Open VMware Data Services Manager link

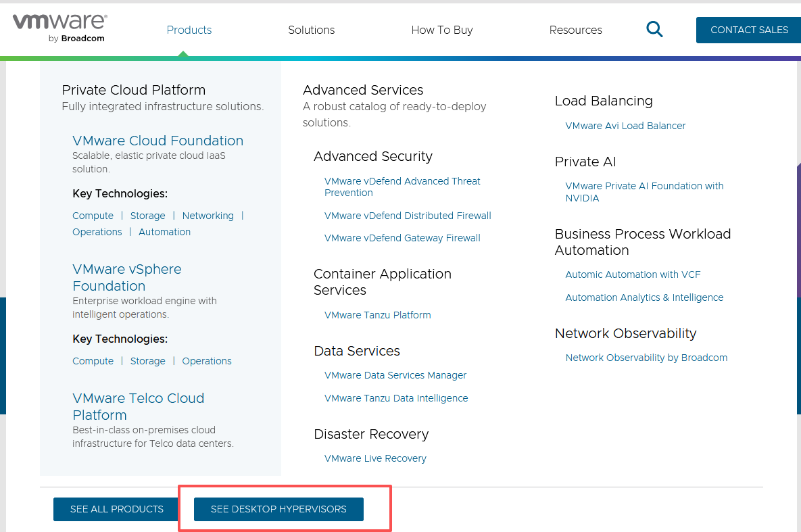click(x=395, y=376)
